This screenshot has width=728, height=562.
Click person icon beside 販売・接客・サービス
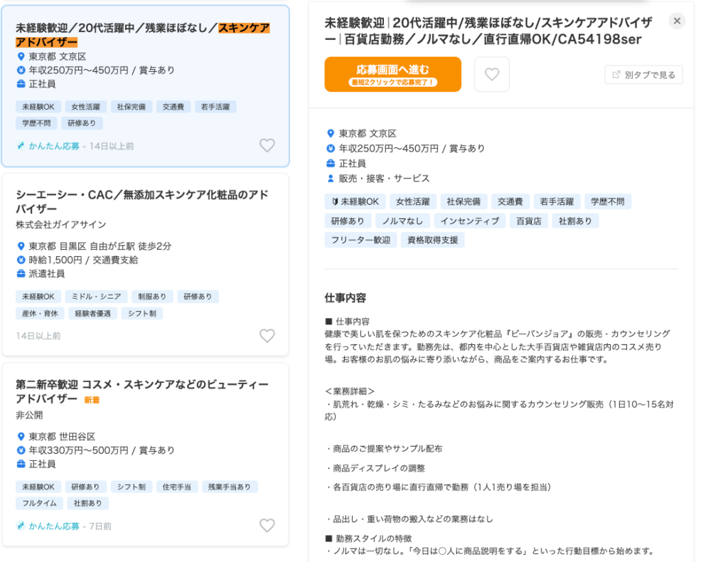point(330,179)
